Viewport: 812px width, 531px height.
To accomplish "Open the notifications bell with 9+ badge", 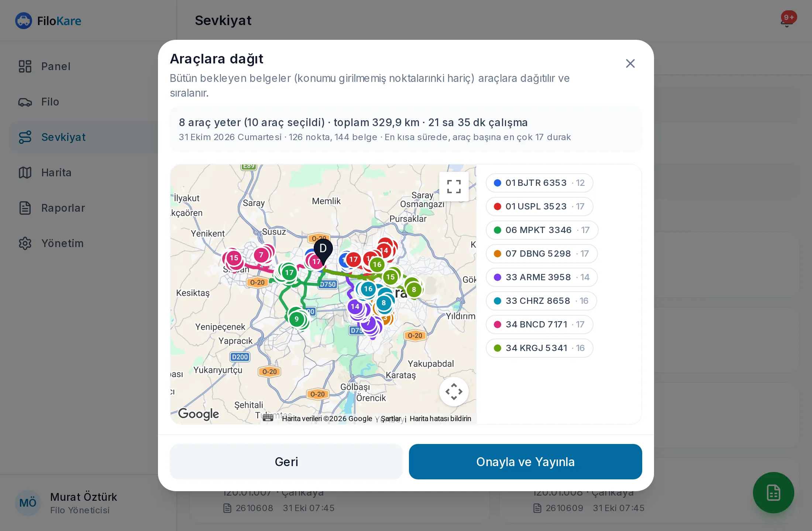I will click(x=787, y=21).
